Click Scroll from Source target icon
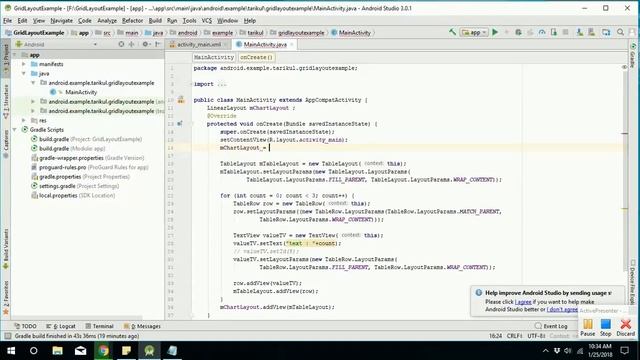The height and width of the screenshot is (360, 640). click(x=121, y=44)
